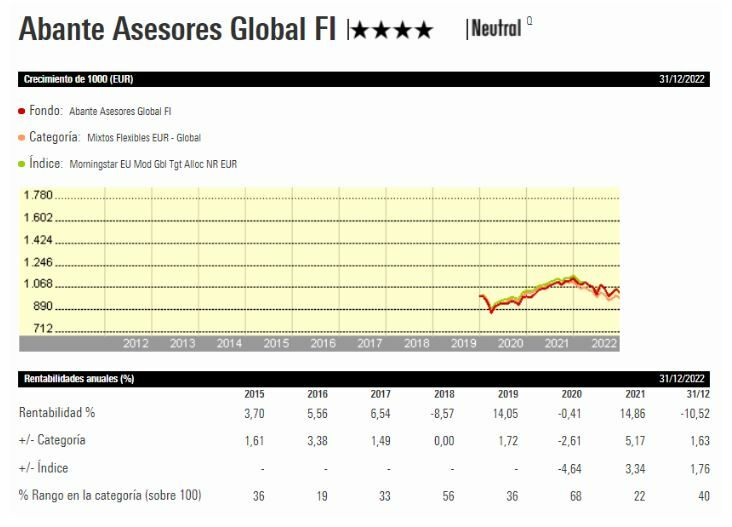The width and height of the screenshot is (732, 527).
Task: Click the 1.780 value on chart axis
Action: [37, 195]
